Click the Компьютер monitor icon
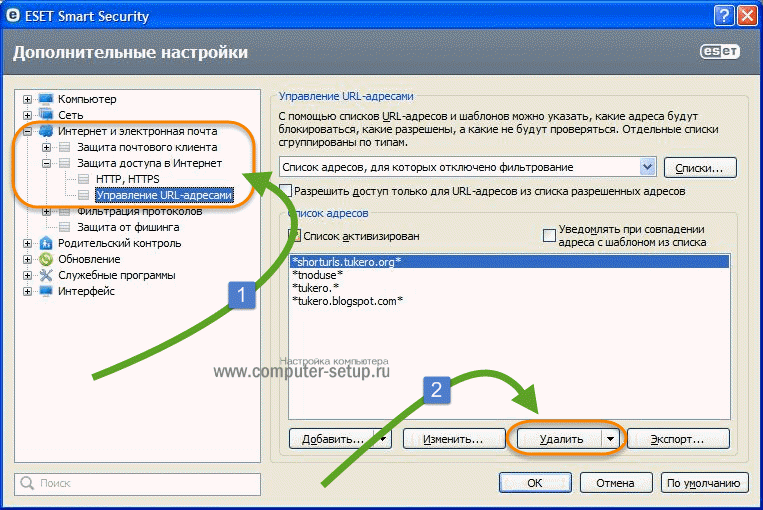 click(46, 99)
